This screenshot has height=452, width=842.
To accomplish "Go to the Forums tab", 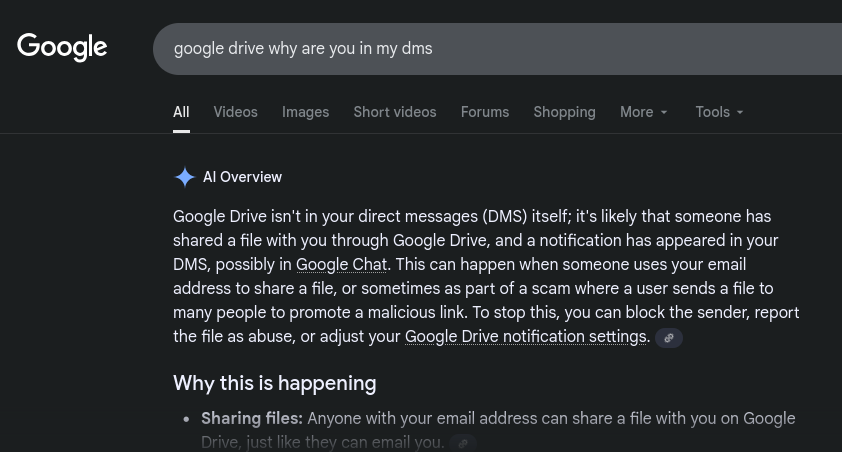I will (485, 112).
